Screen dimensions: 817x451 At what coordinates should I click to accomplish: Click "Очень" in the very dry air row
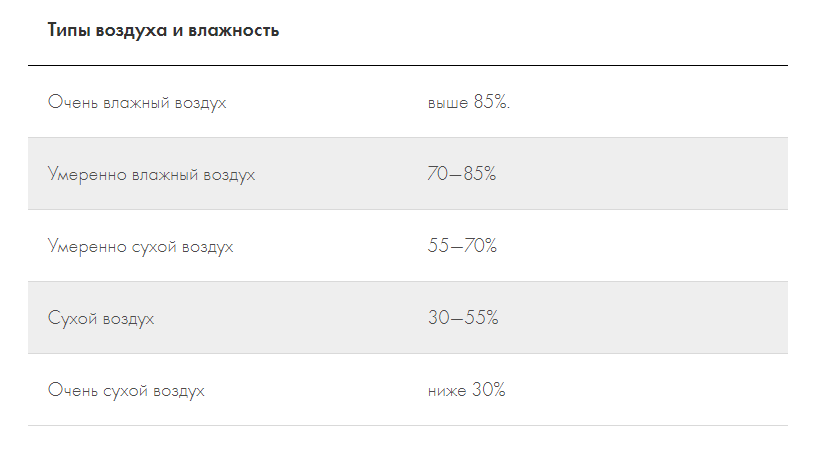pos(70,391)
